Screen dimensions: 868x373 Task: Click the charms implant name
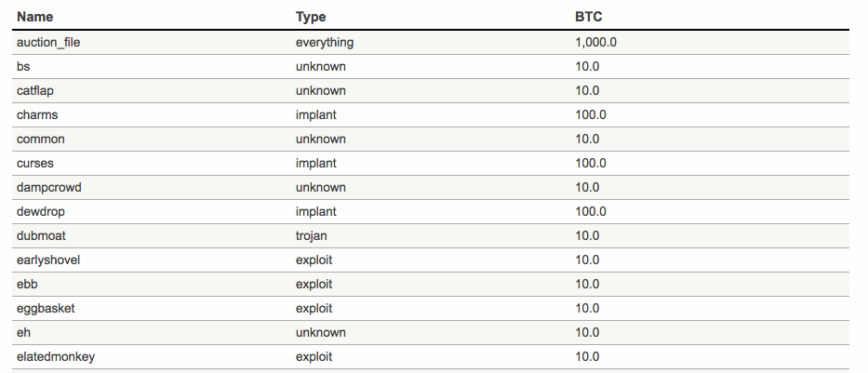coord(37,115)
